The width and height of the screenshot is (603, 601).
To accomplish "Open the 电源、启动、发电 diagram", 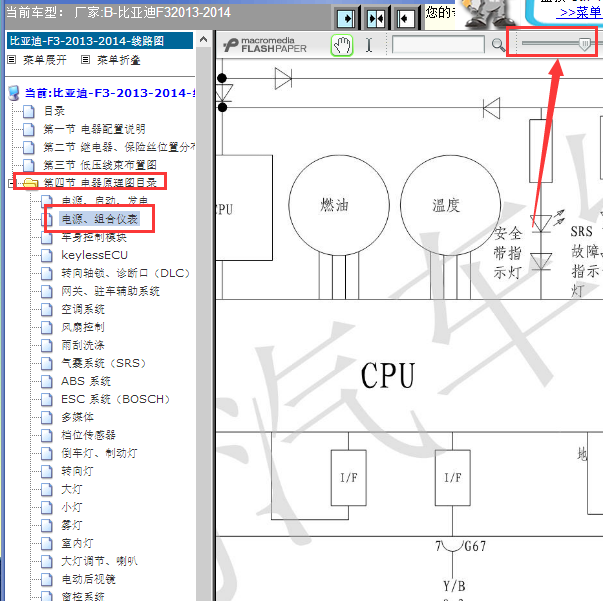I will [x=105, y=200].
